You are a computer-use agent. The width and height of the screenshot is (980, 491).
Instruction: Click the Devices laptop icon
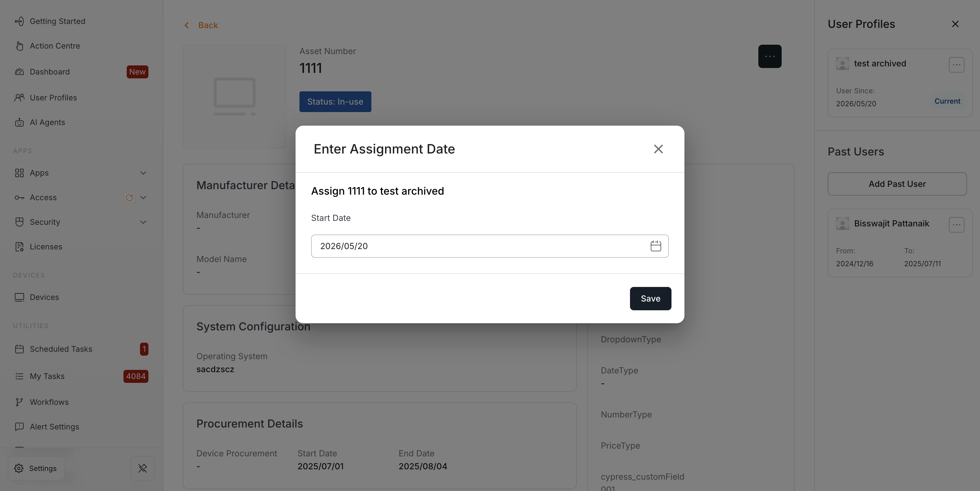pyautogui.click(x=19, y=297)
